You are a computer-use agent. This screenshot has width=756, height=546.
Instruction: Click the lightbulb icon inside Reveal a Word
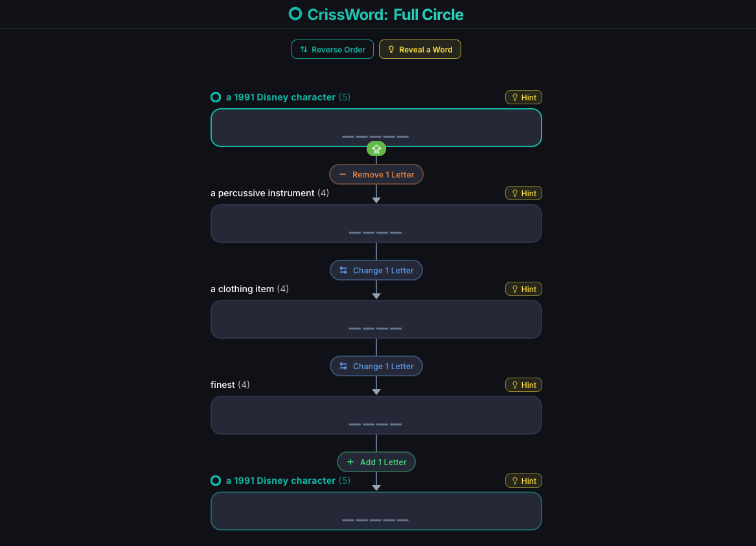(x=391, y=49)
